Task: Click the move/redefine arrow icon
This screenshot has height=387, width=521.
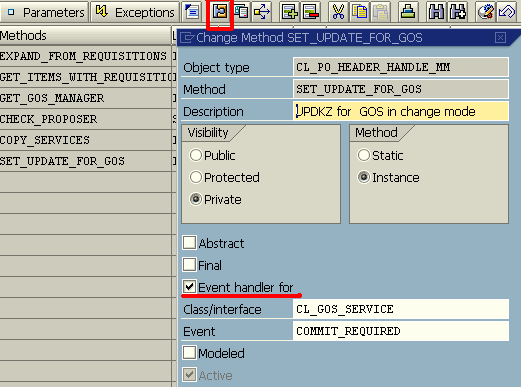Action: click(262, 12)
